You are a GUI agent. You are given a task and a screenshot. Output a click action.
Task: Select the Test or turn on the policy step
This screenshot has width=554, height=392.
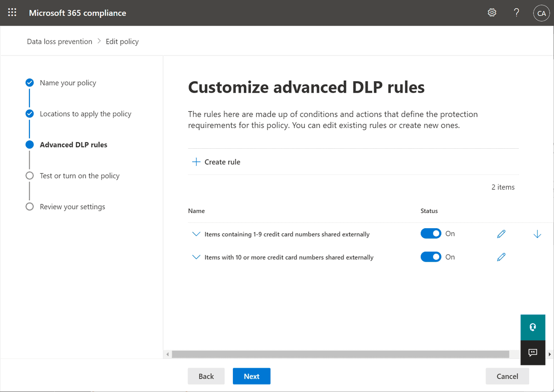pos(79,175)
